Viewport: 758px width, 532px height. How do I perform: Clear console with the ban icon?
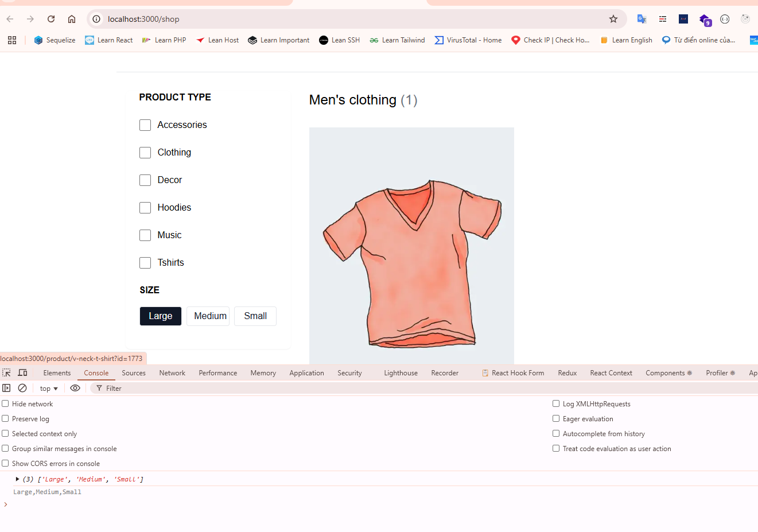click(22, 389)
